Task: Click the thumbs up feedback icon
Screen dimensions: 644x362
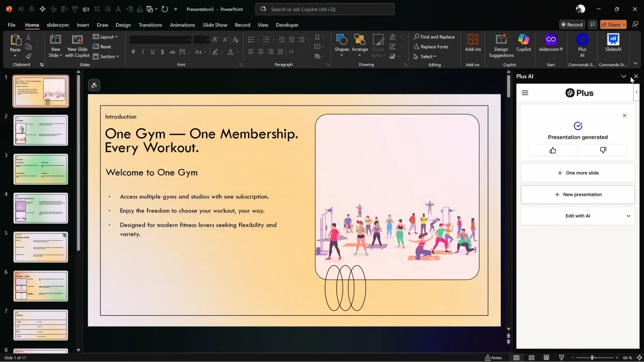Action: click(x=553, y=150)
